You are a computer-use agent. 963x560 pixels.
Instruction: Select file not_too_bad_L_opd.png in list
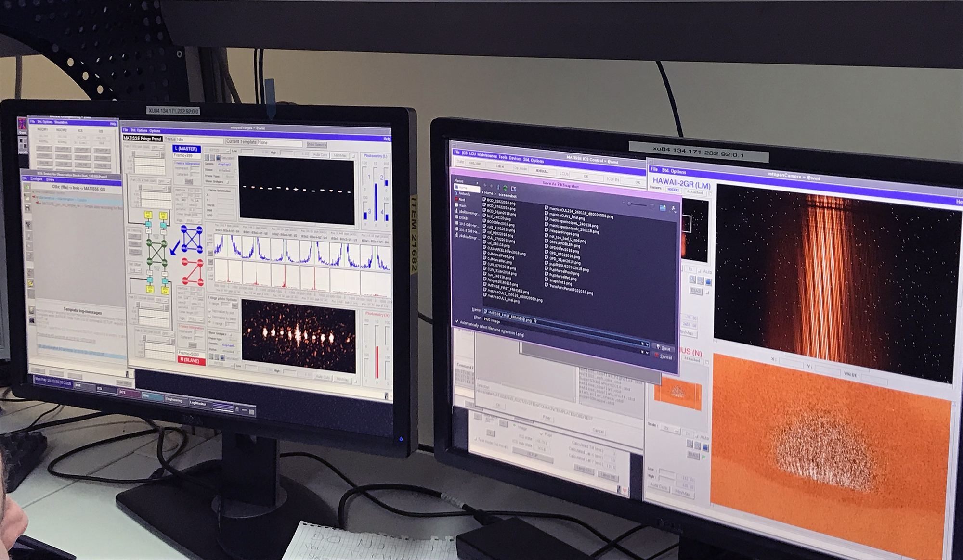point(566,239)
